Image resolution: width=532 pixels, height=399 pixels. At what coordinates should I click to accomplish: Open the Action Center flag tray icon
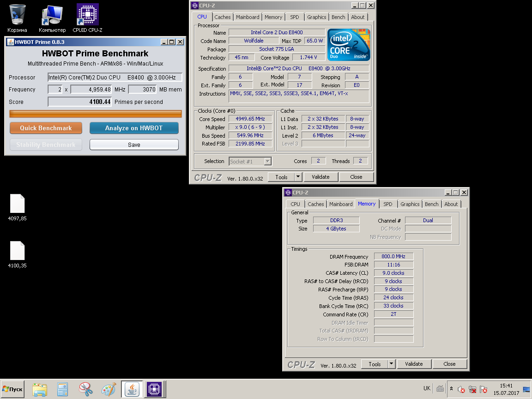(x=484, y=389)
